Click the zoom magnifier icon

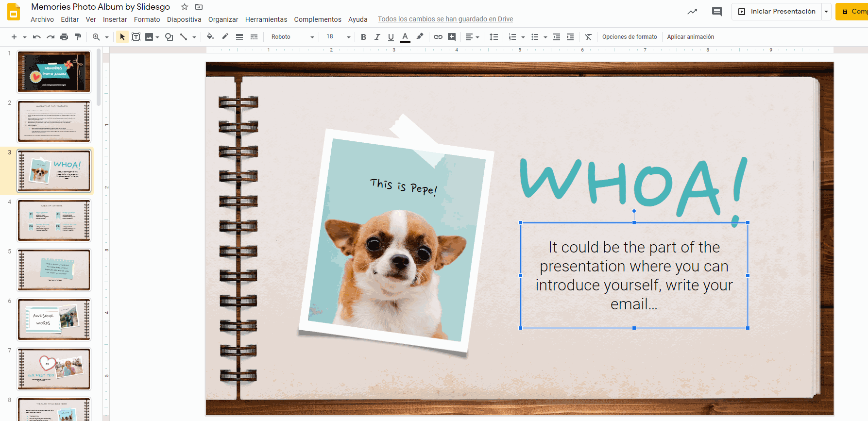coord(96,37)
